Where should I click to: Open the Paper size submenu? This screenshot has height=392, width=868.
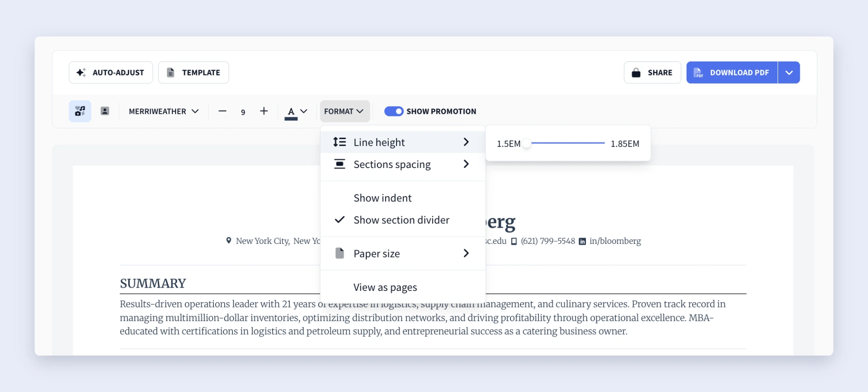pyautogui.click(x=403, y=253)
